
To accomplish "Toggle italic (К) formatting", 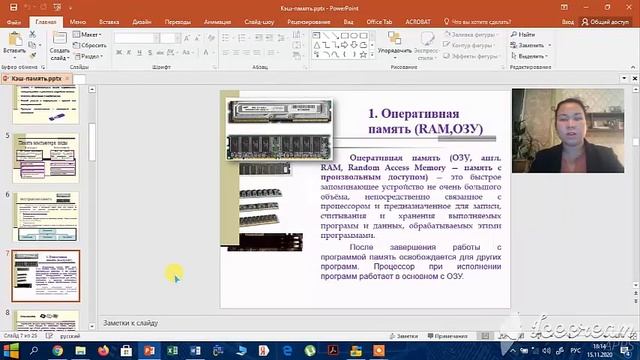I will click(129, 52).
